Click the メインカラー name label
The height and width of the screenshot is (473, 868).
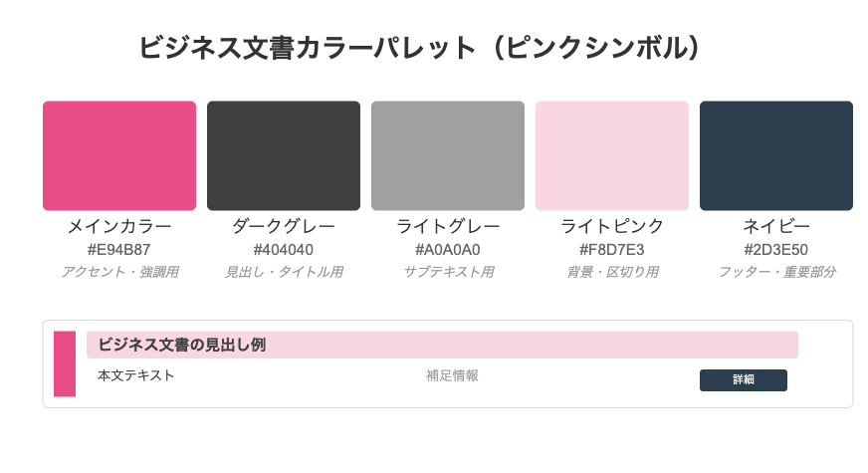(x=119, y=226)
